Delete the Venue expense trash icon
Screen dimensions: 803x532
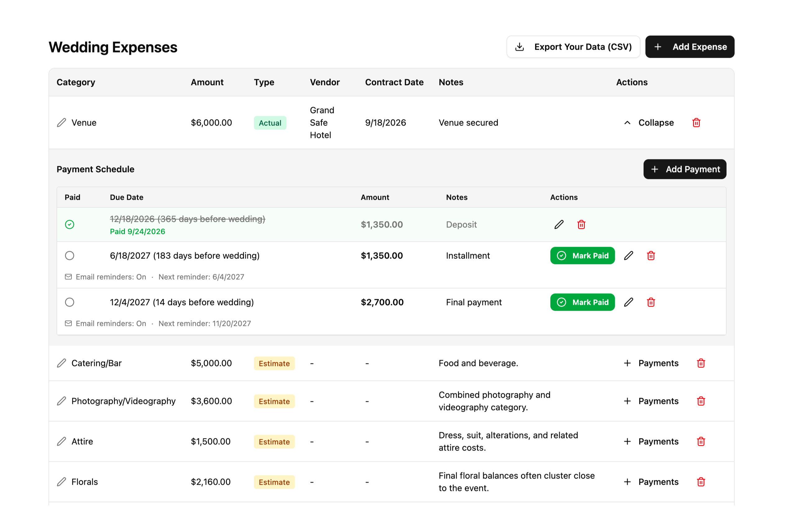click(696, 123)
